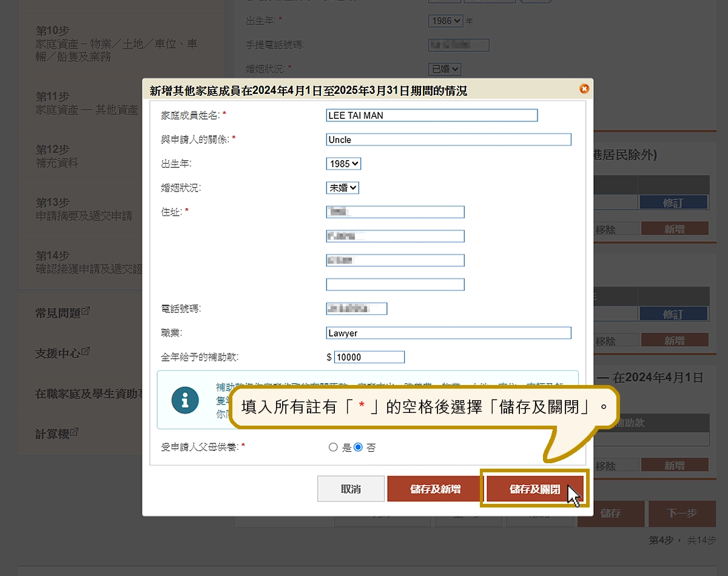Click the 儲存及關閉 button

tap(534, 489)
